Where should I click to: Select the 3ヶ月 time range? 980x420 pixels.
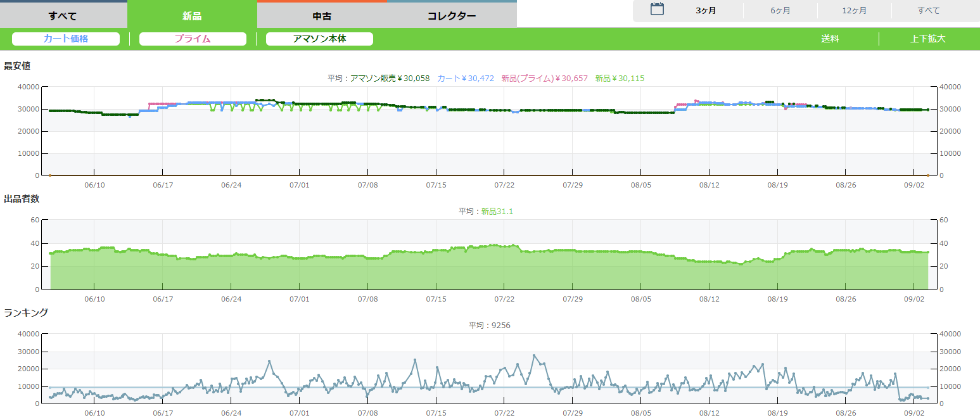pos(706,11)
